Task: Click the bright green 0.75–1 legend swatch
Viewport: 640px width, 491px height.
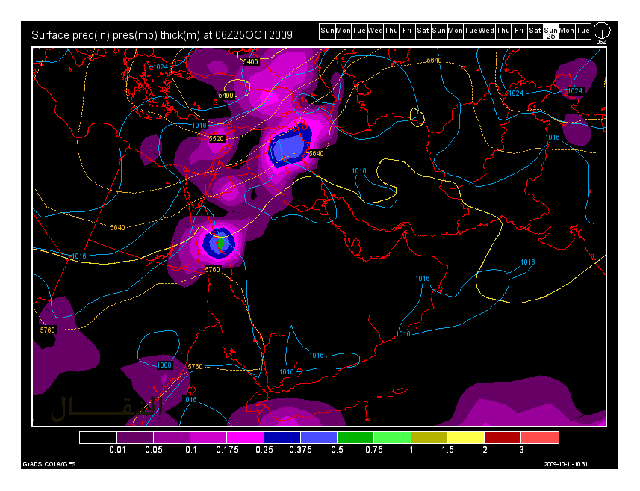Action: pyautogui.click(x=393, y=438)
